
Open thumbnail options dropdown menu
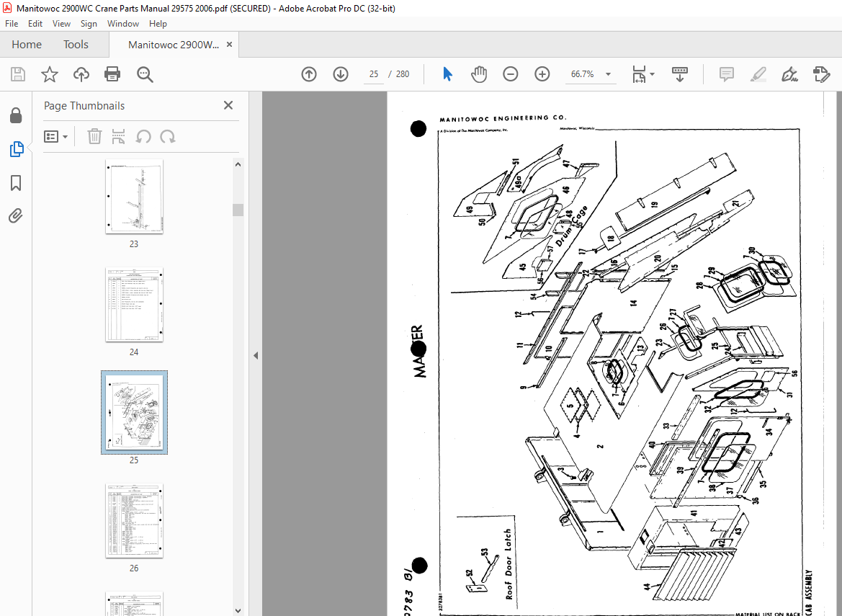coord(55,136)
